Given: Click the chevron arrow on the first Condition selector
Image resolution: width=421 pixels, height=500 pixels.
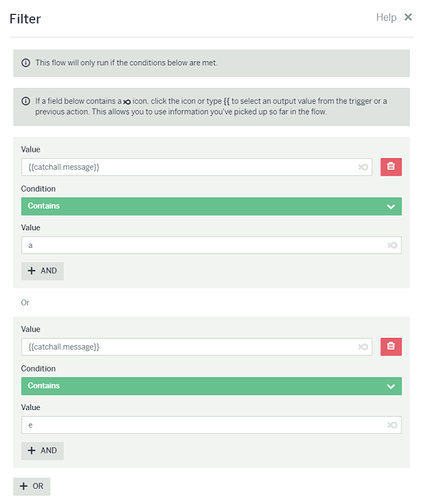Looking at the screenshot, I should (x=391, y=207).
